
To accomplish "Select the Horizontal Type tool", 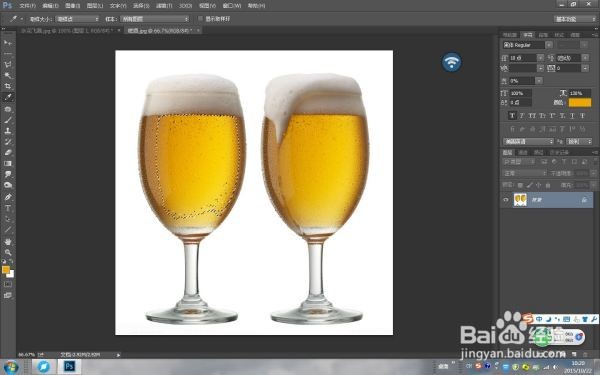I will 8,208.
